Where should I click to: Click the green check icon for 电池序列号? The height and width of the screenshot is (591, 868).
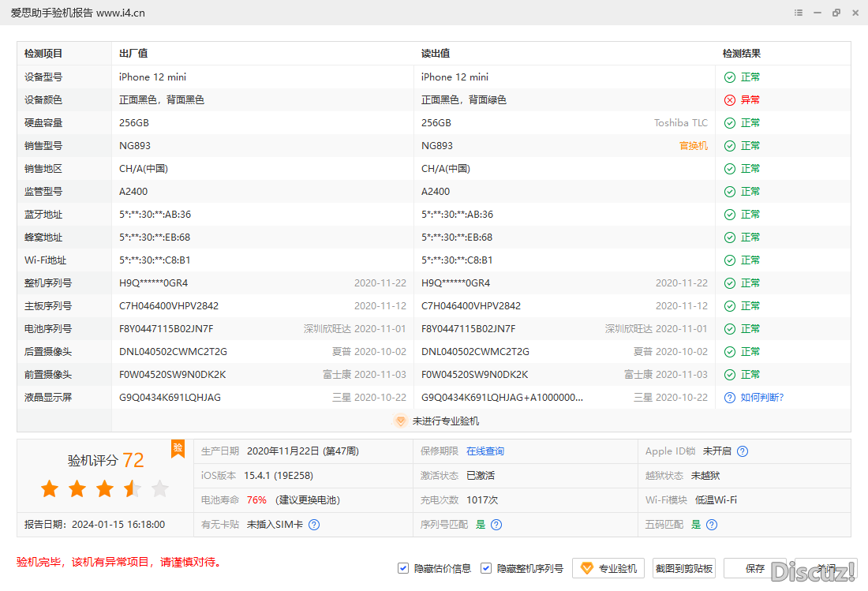(730, 329)
